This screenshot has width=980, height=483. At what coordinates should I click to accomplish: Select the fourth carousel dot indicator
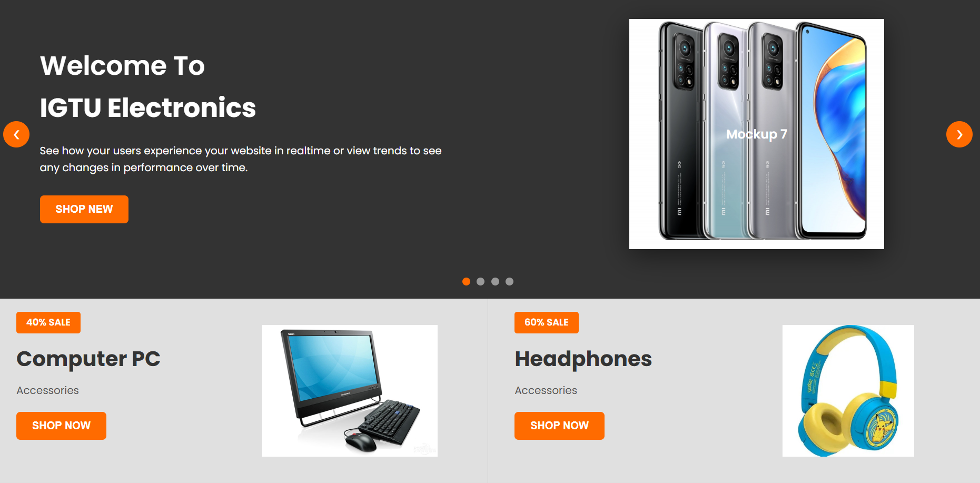click(x=509, y=281)
